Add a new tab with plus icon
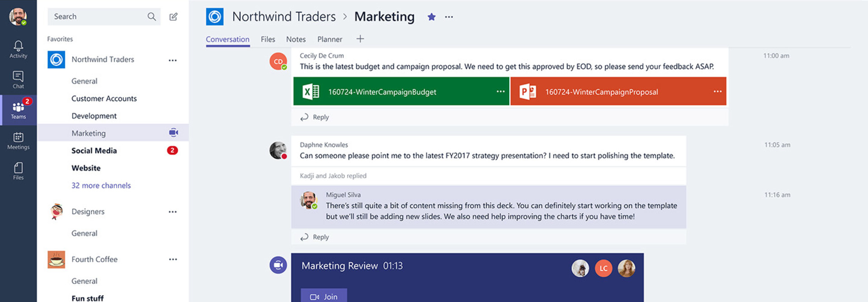Viewport: 868px width, 302px height. click(x=360, y=39)
